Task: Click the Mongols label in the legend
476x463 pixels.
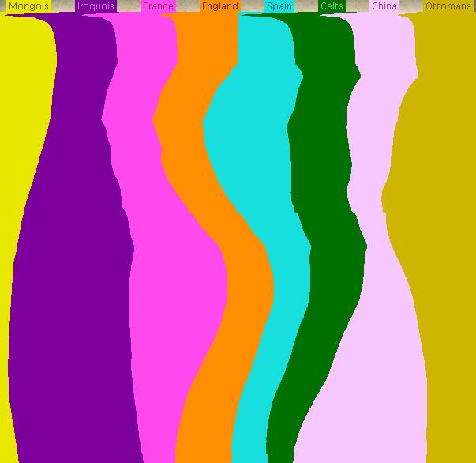Action: tap(29, 6)
